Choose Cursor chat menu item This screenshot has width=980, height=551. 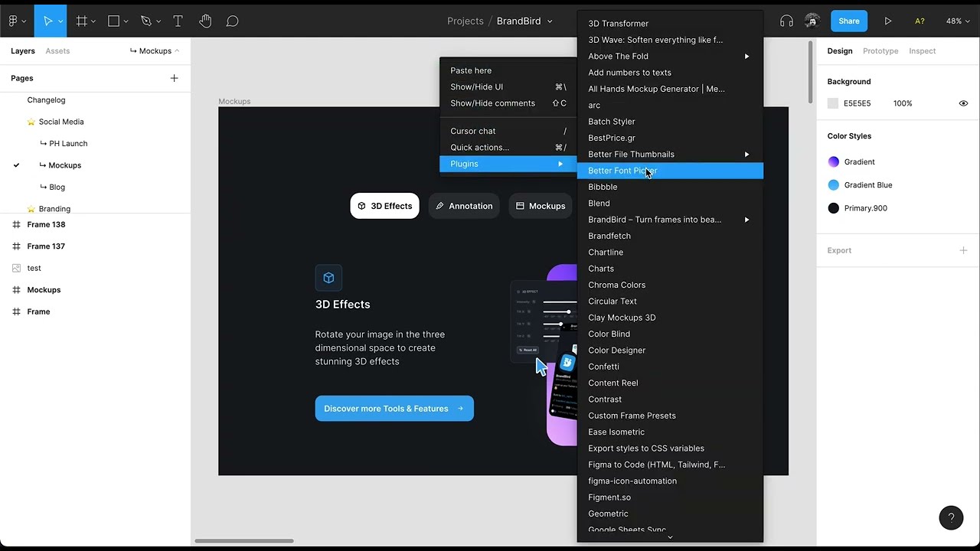click(508, 131)
